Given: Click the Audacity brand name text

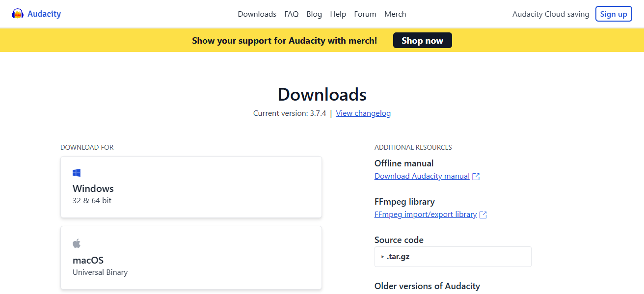Looking at the screenshot, I should (44, 14).
